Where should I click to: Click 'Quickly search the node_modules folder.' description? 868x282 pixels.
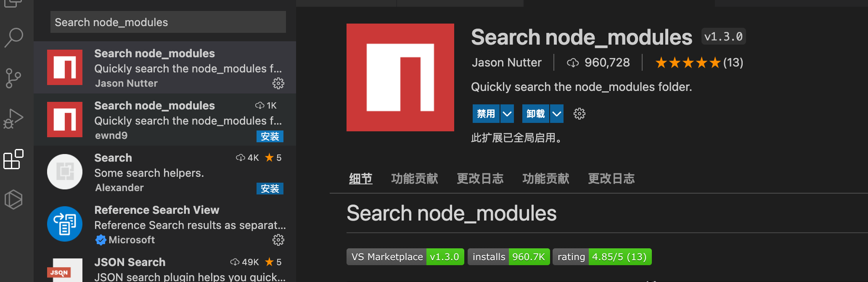coord(582,87)
